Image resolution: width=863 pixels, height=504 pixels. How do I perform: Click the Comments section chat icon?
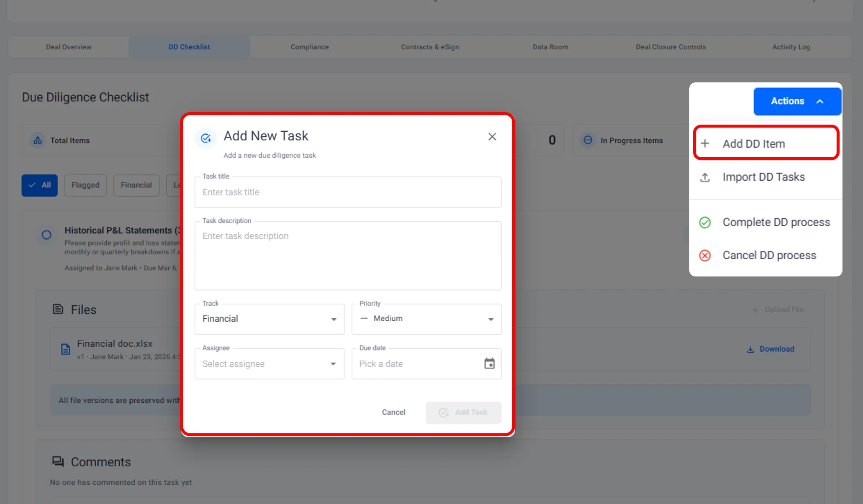pyautogui.click(x=58, y=461)
